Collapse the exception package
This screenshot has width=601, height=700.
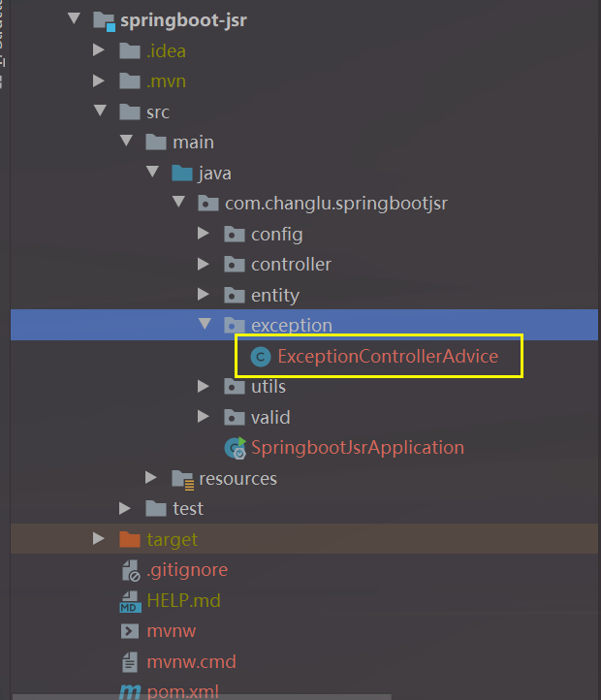[x=205, y=324]
